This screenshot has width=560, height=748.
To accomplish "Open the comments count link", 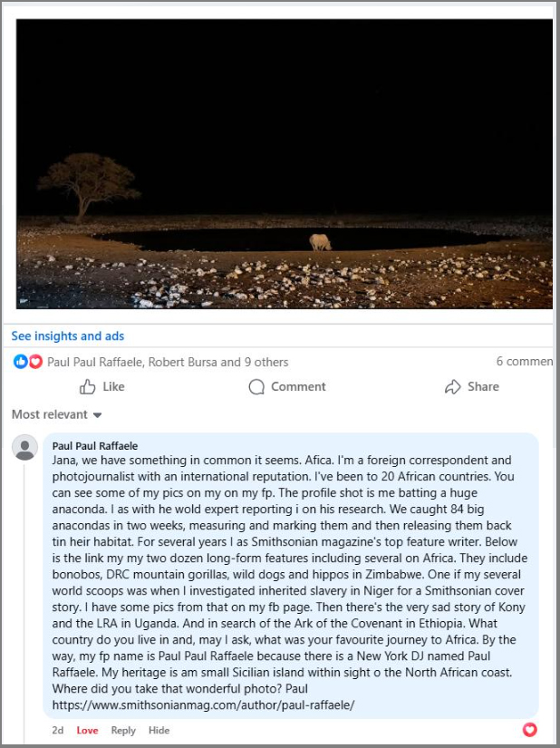I will pos(524,362).
